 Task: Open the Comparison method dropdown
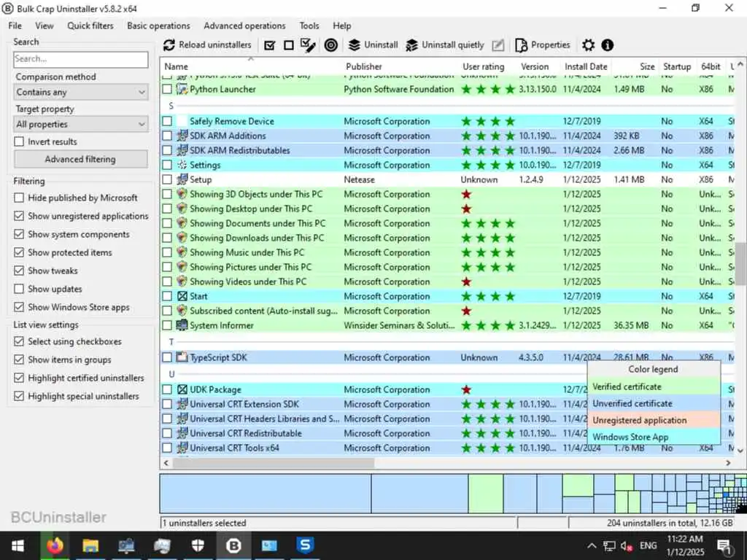coord(80,92)
